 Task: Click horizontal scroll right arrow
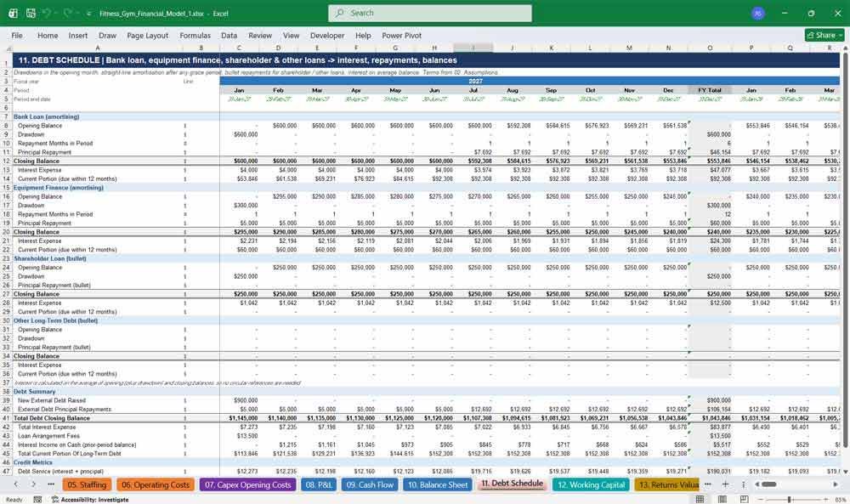click(836, 484)
